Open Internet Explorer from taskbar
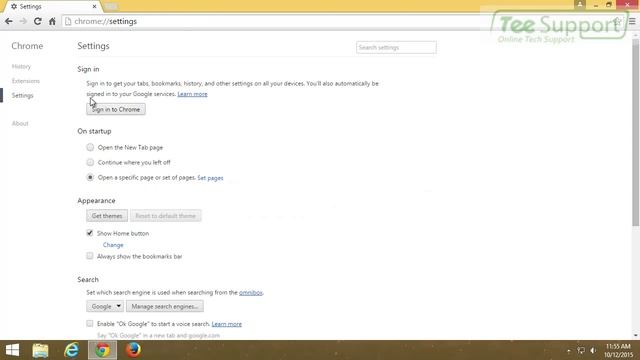 71,350
